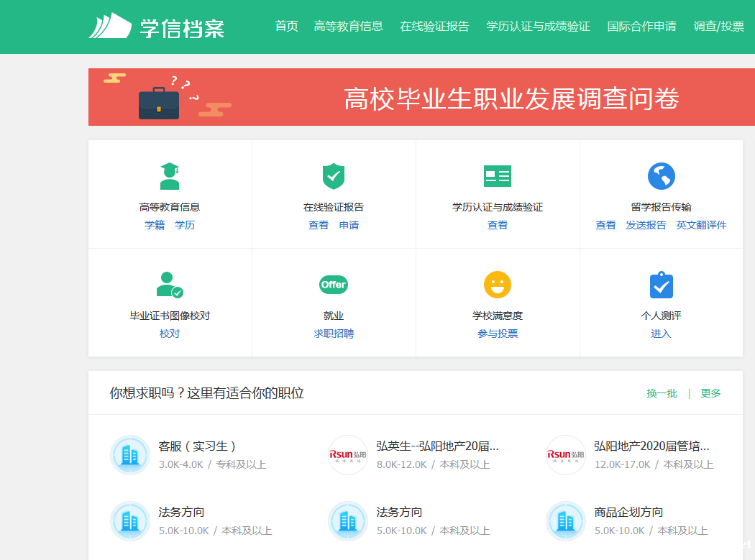The height and width of the screenshot is (560, 755).
Task: Click the 在线验证报告 card title
Action: (333, 207)
